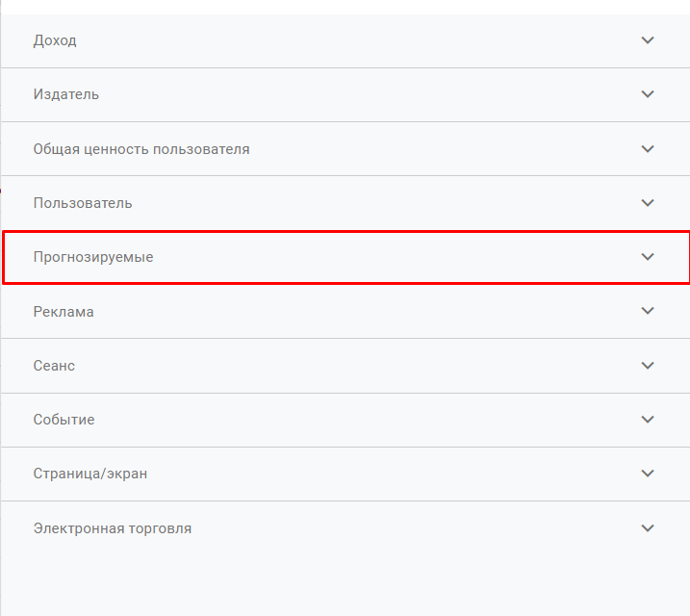Select the Доход category label
Image resolution: width=690 pixels, height=616 pixels.
pyautogui.click(x=55, y=40)
